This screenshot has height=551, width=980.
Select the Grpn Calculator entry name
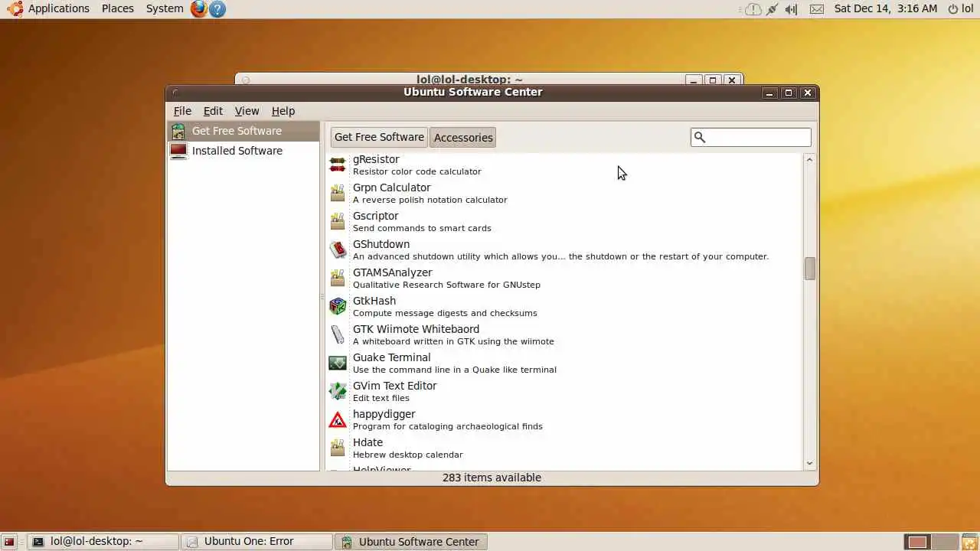391,187
